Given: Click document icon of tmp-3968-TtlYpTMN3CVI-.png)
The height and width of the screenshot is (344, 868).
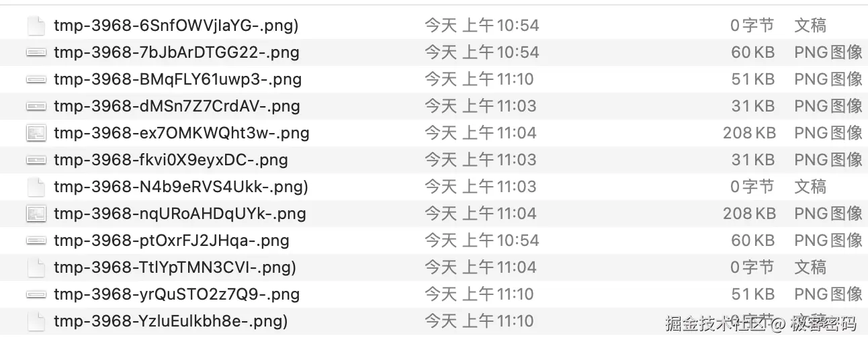Looking at the screenshot, I should click(x=36, y=267).
